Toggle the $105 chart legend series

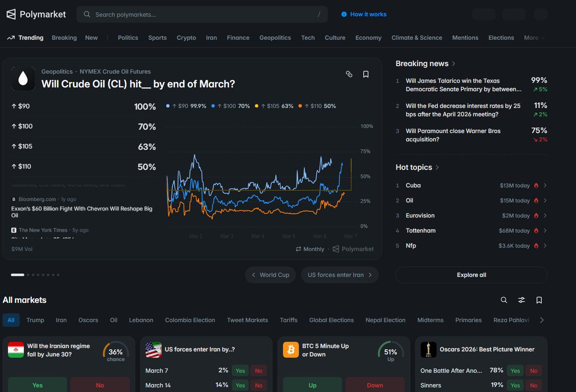tap(274, 106)
